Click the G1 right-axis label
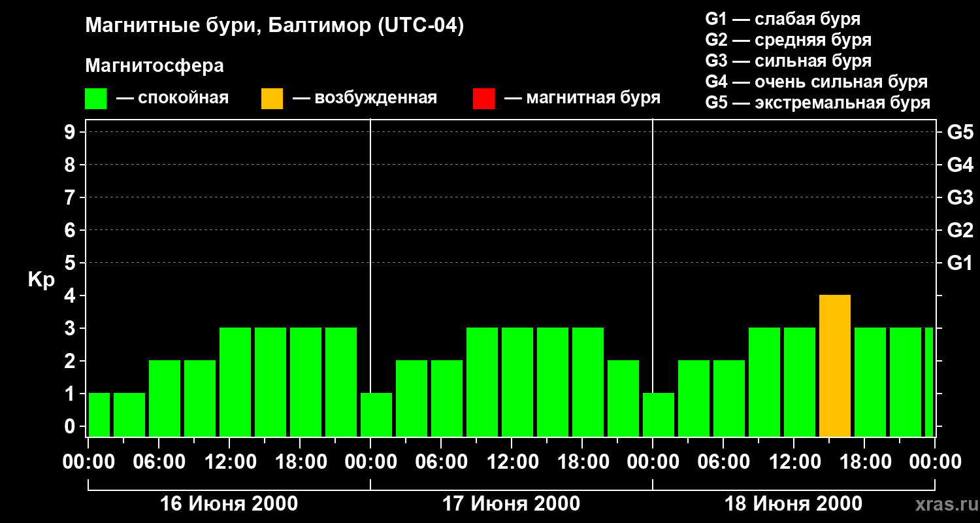980x523 pixels. 960,263
